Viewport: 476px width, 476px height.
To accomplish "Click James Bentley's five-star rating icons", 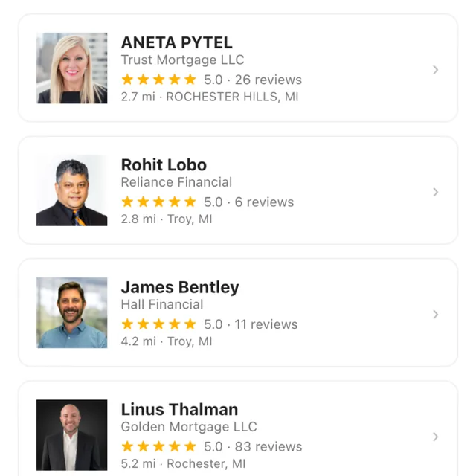I will [158, 324].
